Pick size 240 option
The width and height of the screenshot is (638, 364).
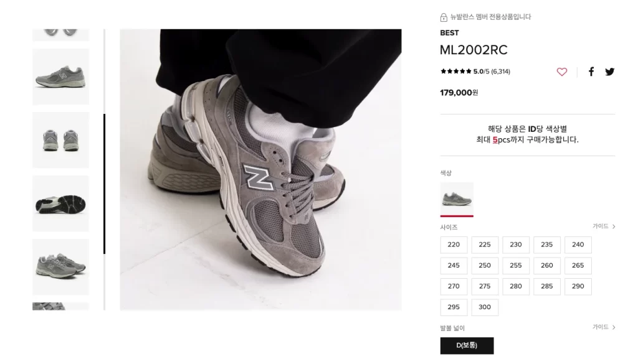pyautogui.click(x=578, y=245)
